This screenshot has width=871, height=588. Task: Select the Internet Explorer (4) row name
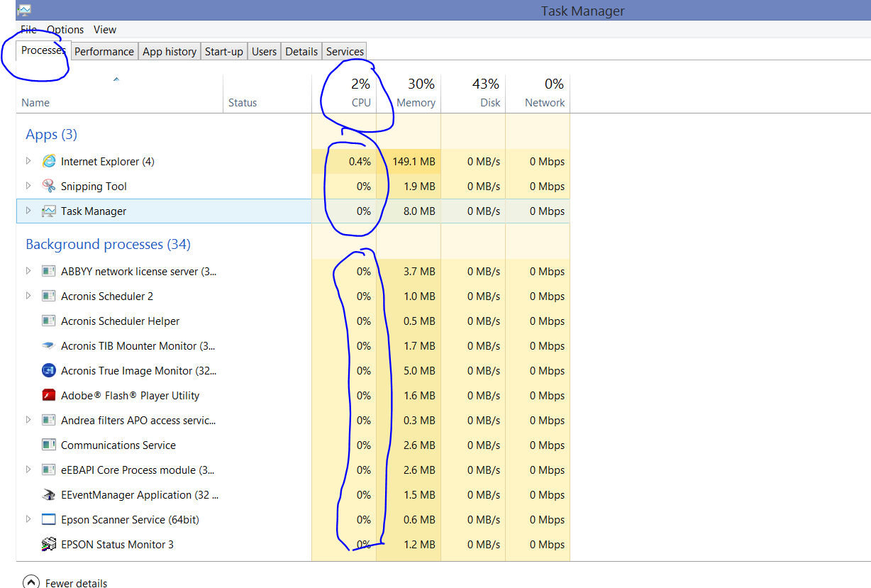tap(107, 161)
